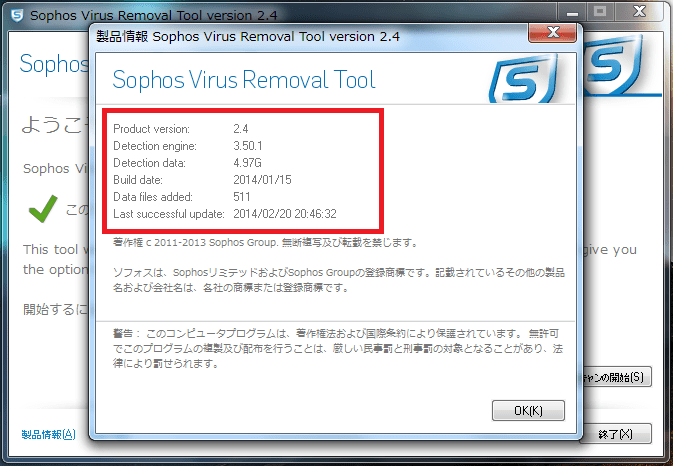Screen dimensions: 673x466
Task: Click the Sophos S logo in dialog
Action: (523, 79)
